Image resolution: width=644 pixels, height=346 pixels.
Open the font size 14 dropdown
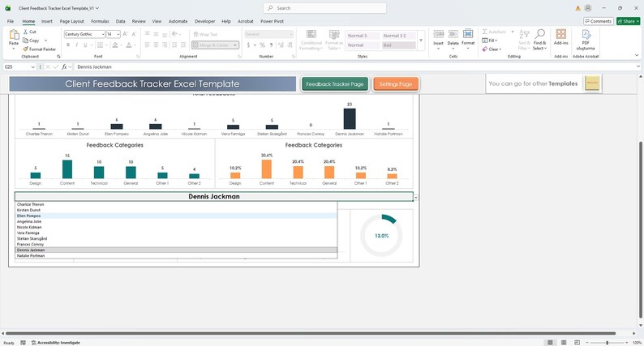click(118, 34)
